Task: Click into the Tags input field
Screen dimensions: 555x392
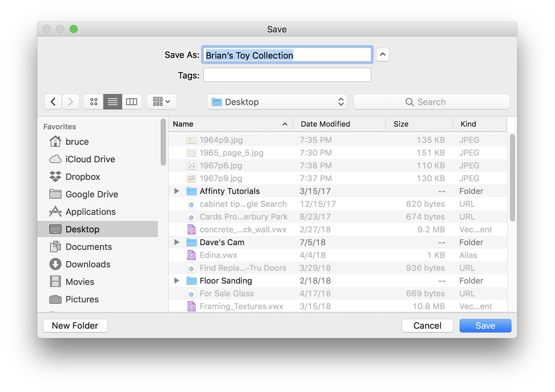Action: click(x=286, y=75)
